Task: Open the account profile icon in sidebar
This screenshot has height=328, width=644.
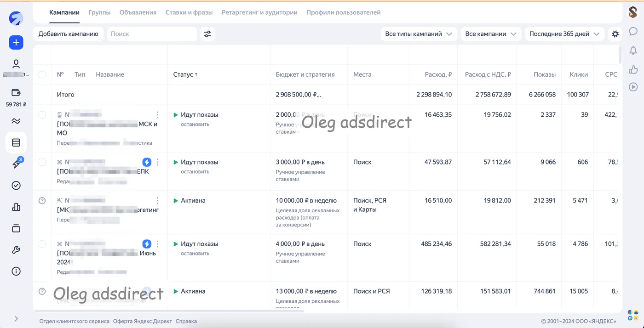Action: [x=16, y=64]
